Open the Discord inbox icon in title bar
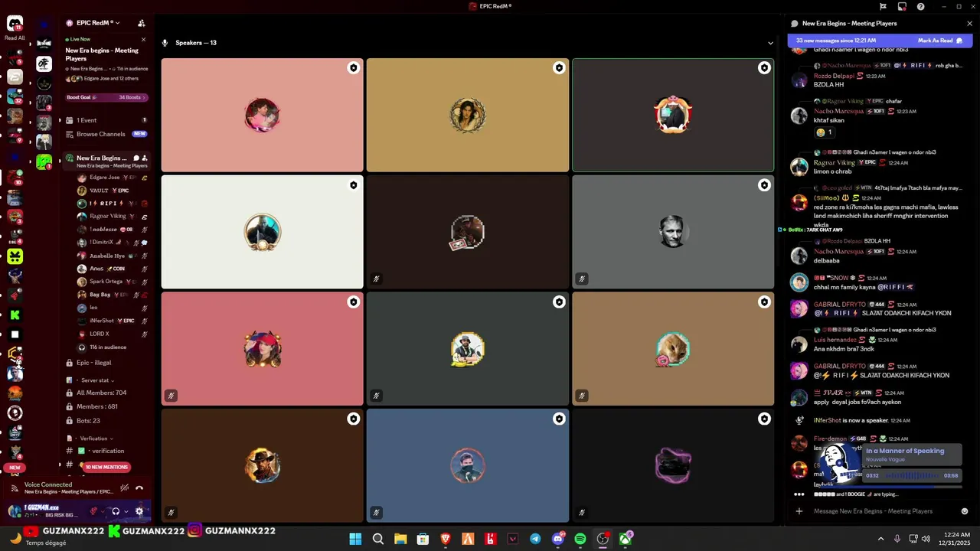Viewport: 980px width, 551px height. (x=902, y=6)
